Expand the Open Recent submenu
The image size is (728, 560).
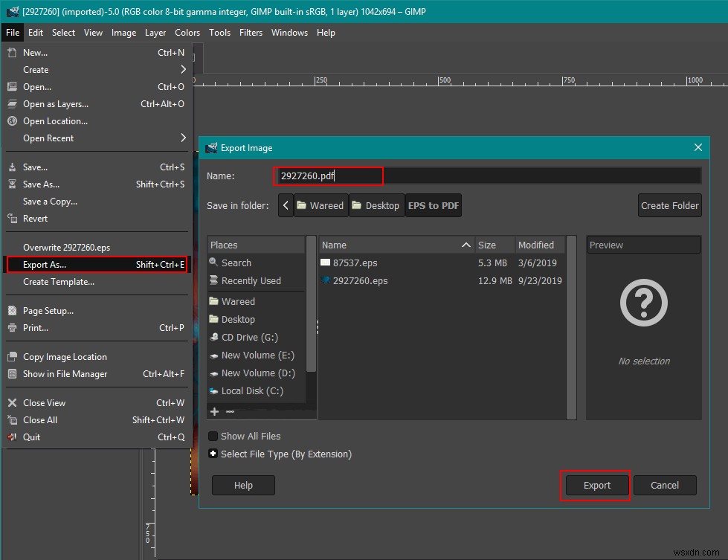pyautogui.click(x=183, y=138)
